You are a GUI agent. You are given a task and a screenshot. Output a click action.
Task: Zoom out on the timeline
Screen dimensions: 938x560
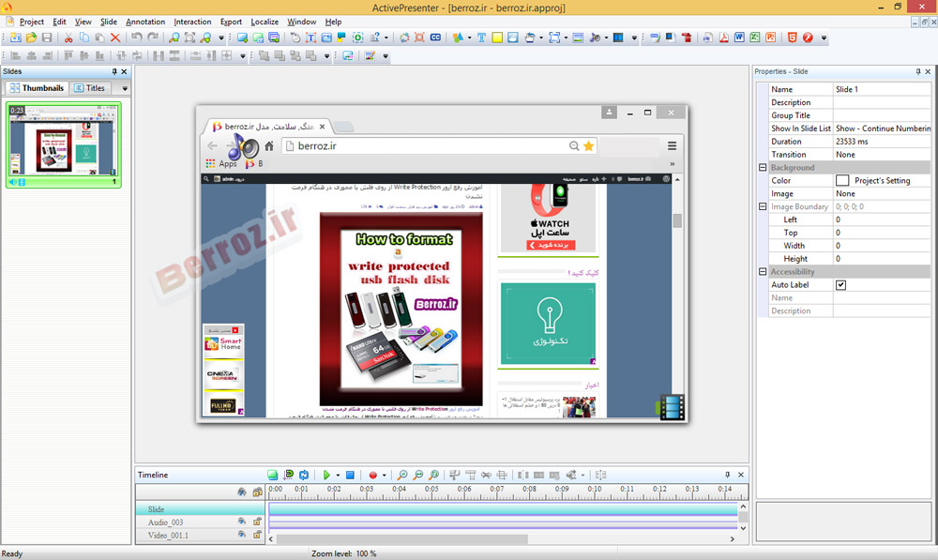pyautogui.click(x=418, y=475)
